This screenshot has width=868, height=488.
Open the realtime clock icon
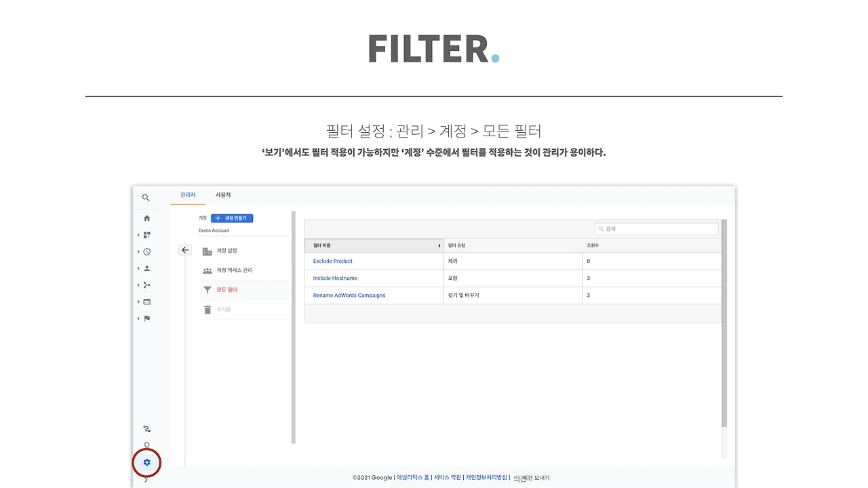(146, 251)
